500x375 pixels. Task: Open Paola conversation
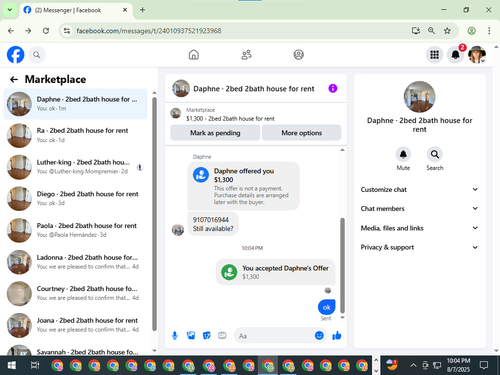click(75, 230)
